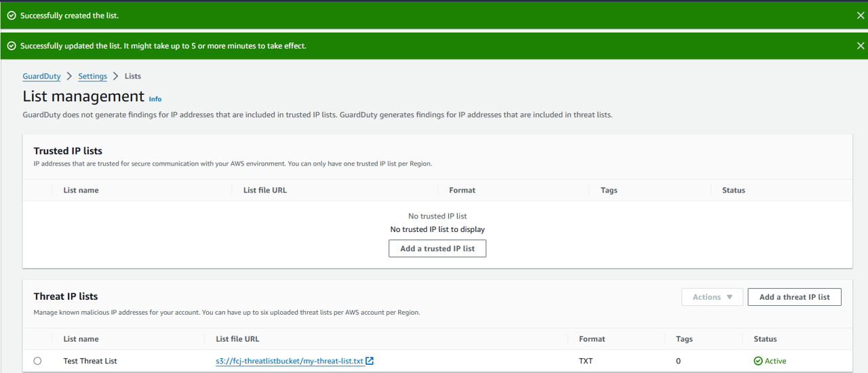Image resolution: width=868 pixels, height=373 pixels.
Task: Click Threat lists 'List name' column header
Action: point(81,339)
